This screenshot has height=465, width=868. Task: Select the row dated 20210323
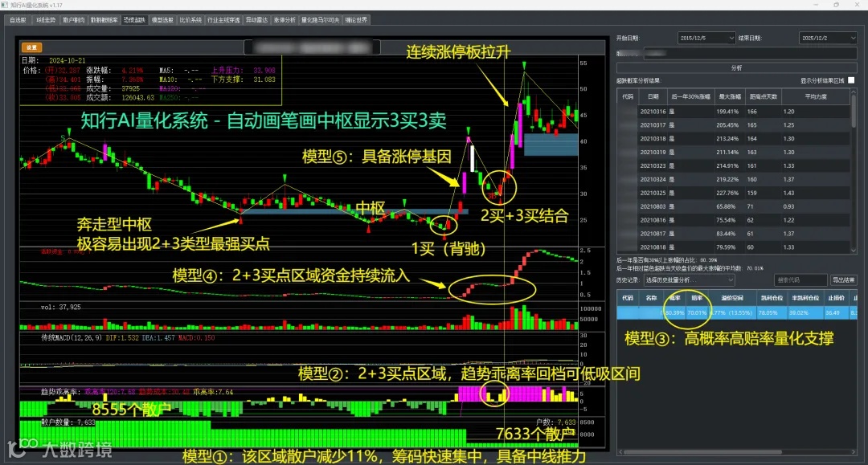point(734,166)
